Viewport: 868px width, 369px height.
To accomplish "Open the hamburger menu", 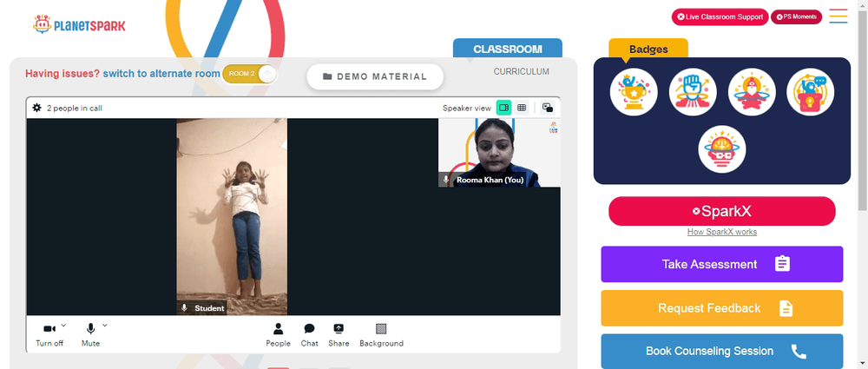I will [x=838, y=16].
